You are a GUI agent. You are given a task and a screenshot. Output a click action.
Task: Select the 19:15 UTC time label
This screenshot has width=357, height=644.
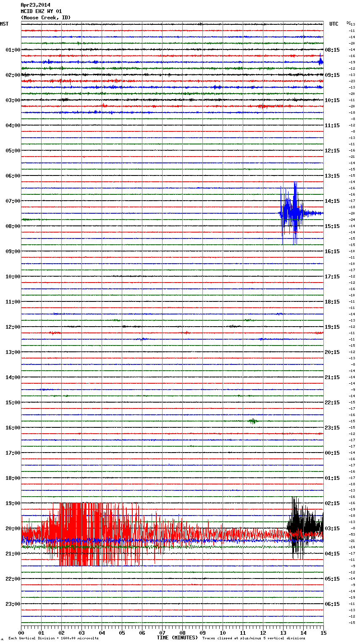point(332,327)
